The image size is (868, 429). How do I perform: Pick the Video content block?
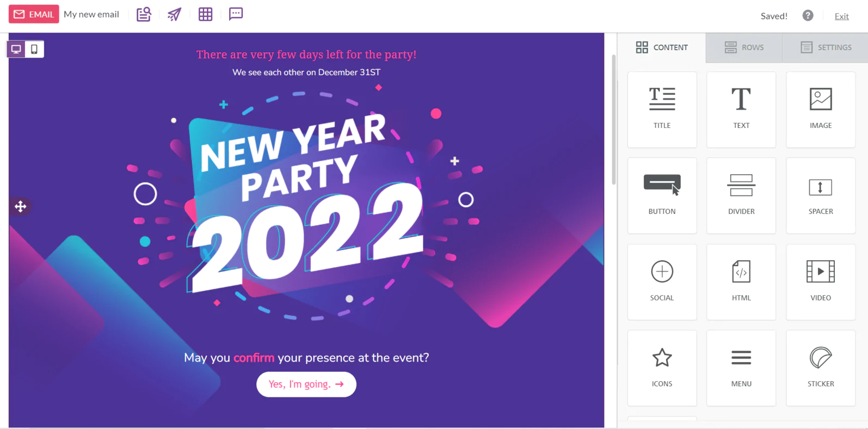[x=821, y=282]
